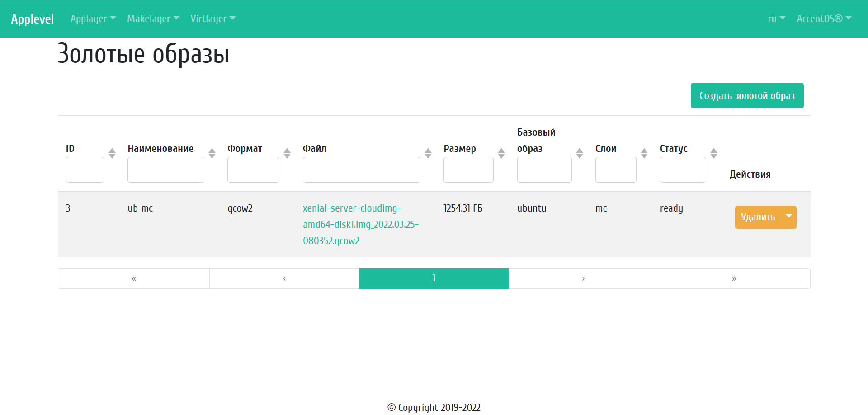Sort by Статус column arrows
The height and width of the screenshot is (415, 868).
pyautogui.click(x=714, y=153)
